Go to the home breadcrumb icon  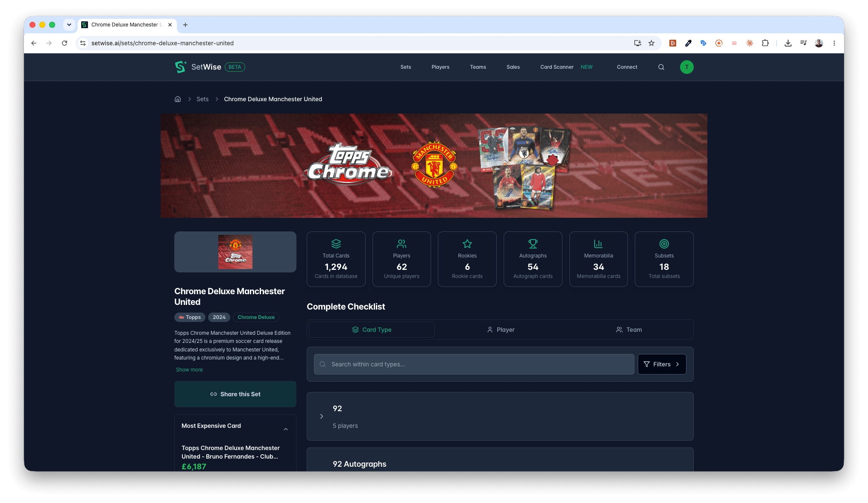(178, 99)
